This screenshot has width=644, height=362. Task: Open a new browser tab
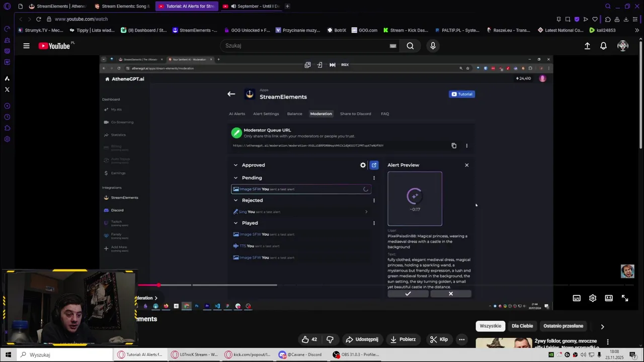287,7
